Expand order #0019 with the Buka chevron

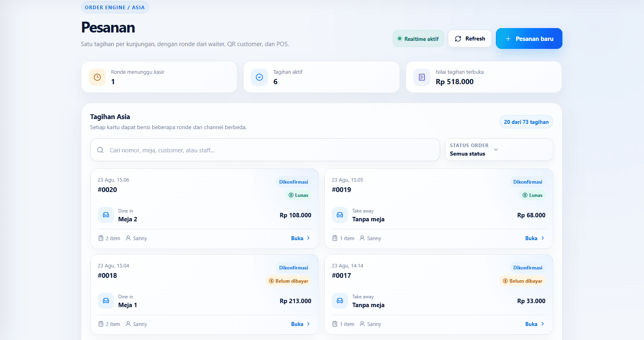click(543, 238)
